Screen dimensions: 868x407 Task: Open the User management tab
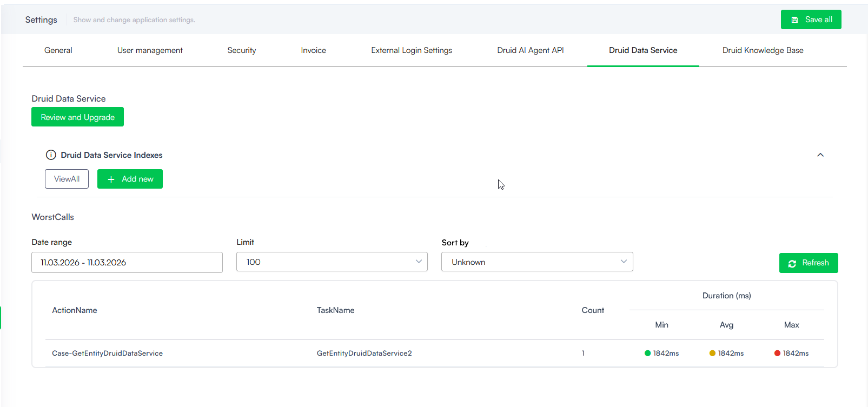point(150,50)
